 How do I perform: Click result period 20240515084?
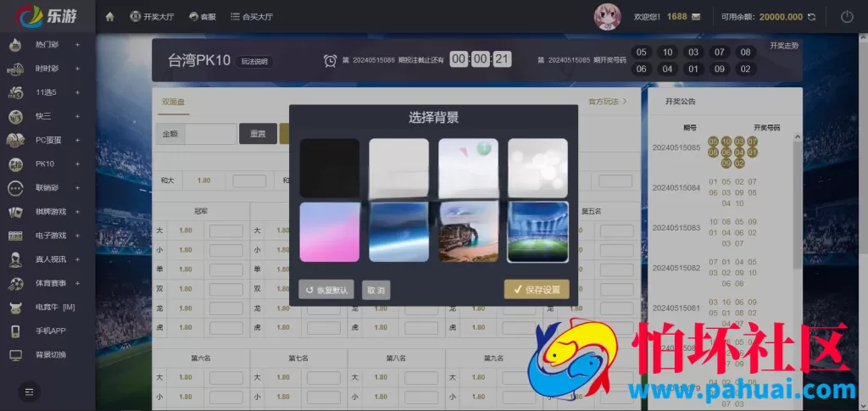point(676,187)
